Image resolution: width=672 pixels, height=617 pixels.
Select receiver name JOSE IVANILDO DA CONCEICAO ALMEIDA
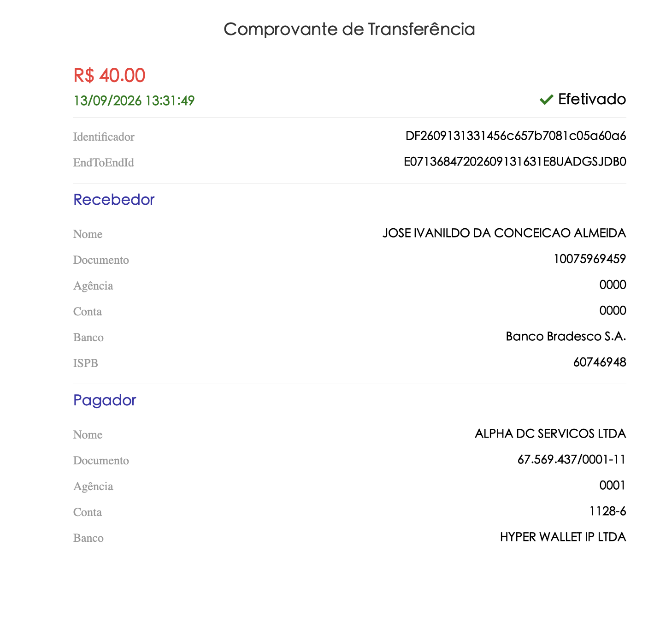pos(504,233)
